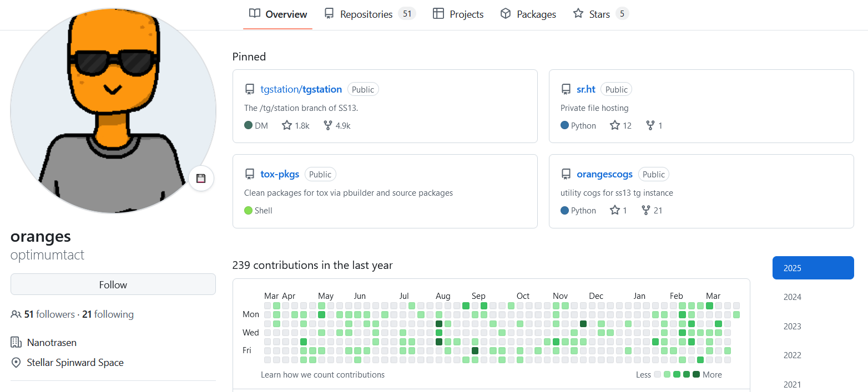Go to the Packages tab
The width and height of the screenshot is (868, 392).
pyautogui.click(x=528, y=14)
